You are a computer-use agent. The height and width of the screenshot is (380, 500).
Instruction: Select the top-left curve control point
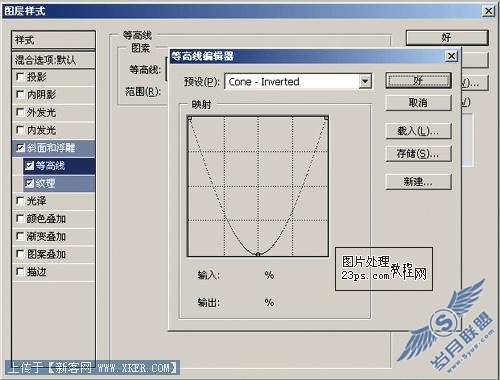point(189,118)
